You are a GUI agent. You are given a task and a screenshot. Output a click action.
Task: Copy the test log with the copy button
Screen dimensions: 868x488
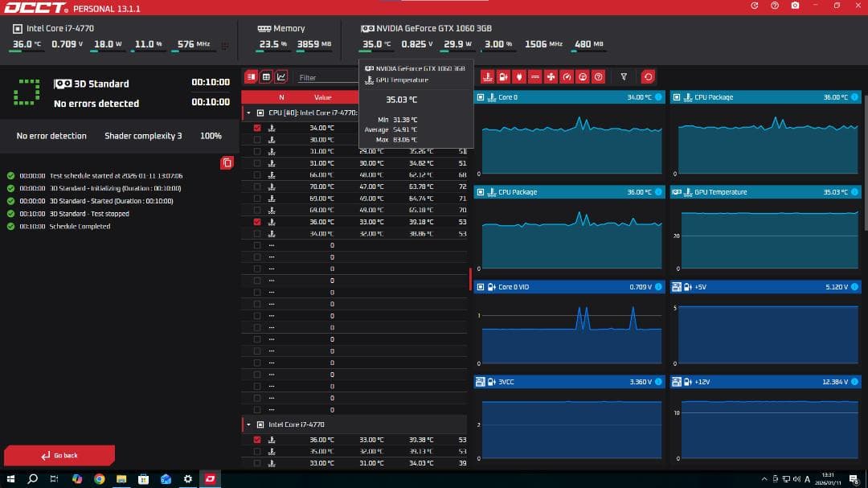click(227, 162)
